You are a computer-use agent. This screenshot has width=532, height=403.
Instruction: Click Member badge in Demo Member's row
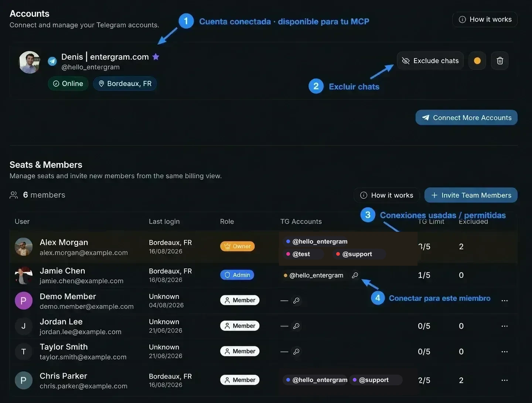240,300
